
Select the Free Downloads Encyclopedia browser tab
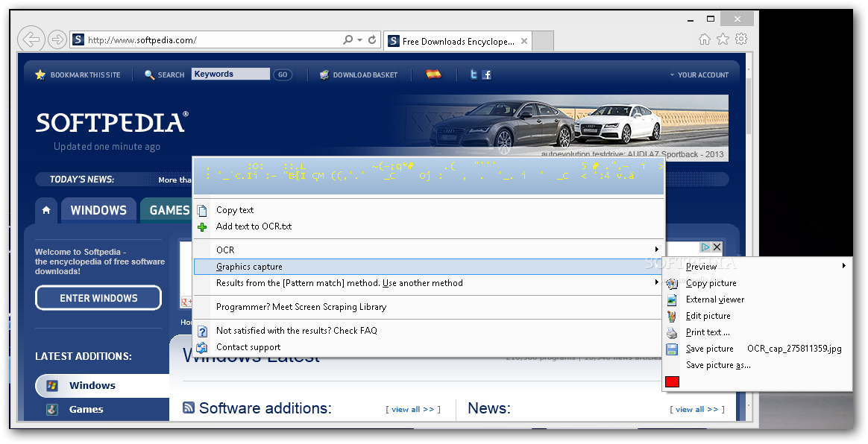pyautogui.click(x=459, y=42)
